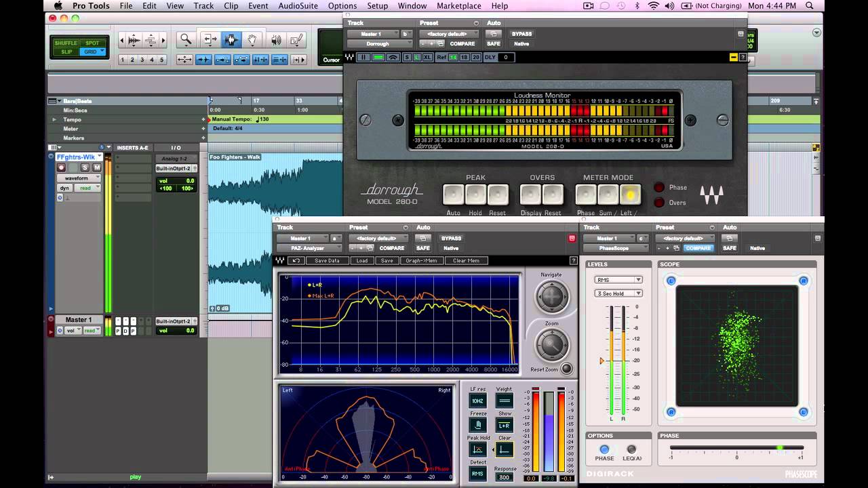868x488 pixels.
Task: Select the Zoomer magnifier tool
Action: [x=186, y=40]
